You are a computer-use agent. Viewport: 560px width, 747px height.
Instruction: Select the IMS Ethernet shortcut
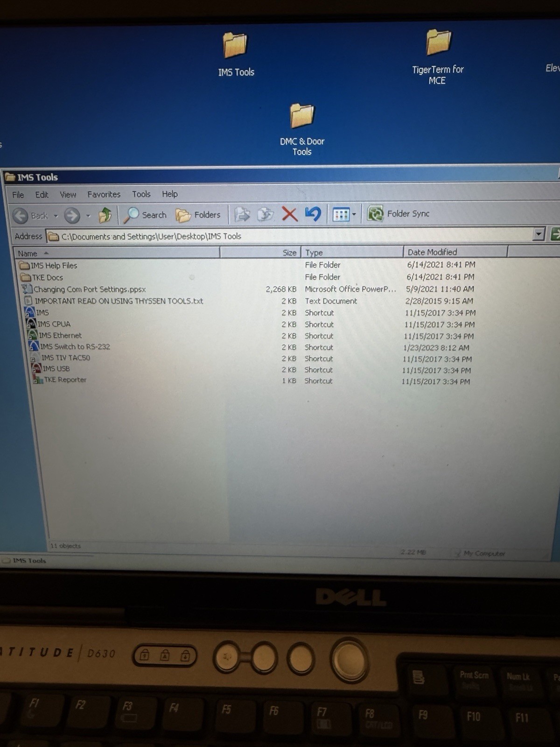(55, 335)
